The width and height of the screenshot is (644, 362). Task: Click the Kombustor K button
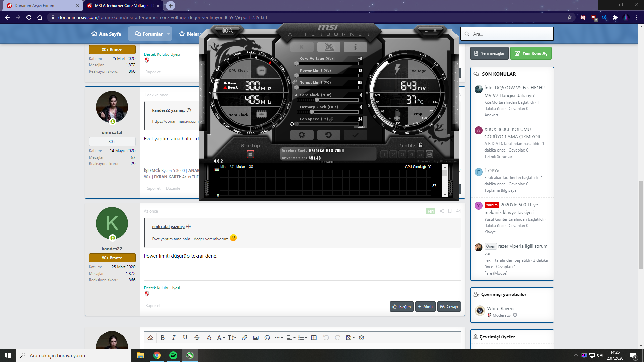[x=302, y=47]
